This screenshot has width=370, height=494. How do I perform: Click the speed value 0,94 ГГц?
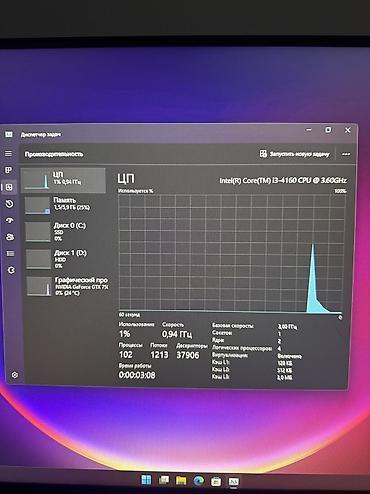click(177, 334)
